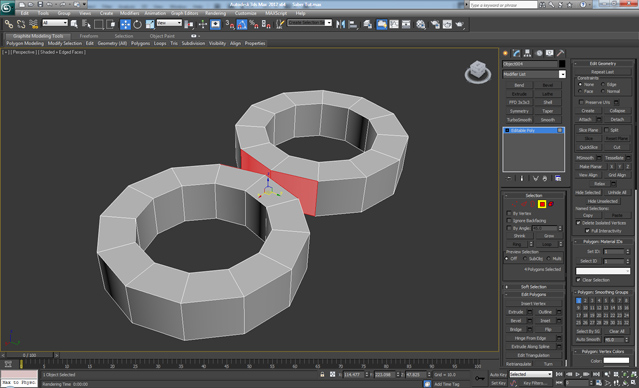The width and height of the screenshot is (639, 388).
Task: Open the Modify panel tab icon
Action: [516, 53]
